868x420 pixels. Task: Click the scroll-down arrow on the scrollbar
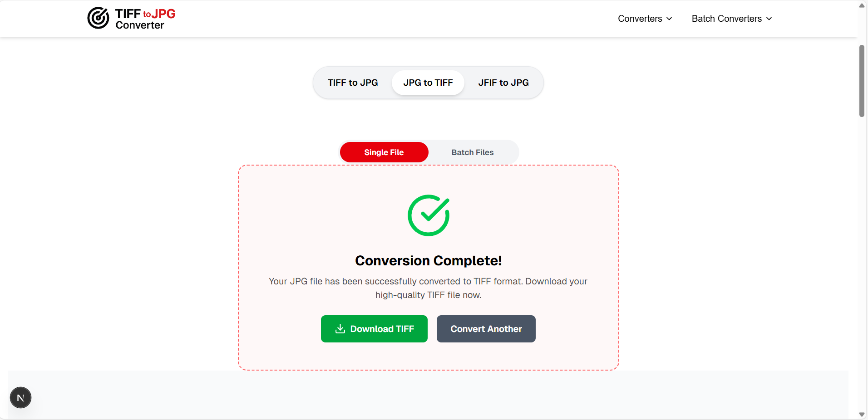pyautogui.click(x=862, y=414)
